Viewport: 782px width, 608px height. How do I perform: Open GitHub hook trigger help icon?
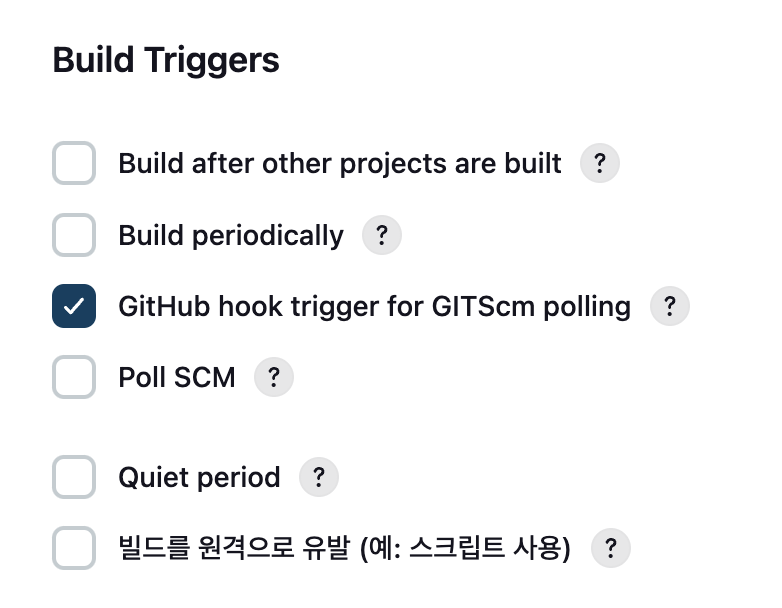[669, 306]
